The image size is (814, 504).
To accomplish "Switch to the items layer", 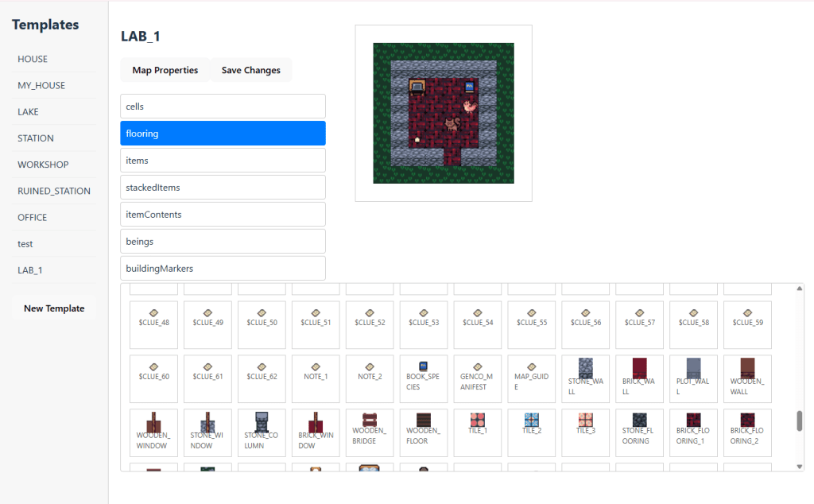I will pyautogui.click(x=223, y=161).
